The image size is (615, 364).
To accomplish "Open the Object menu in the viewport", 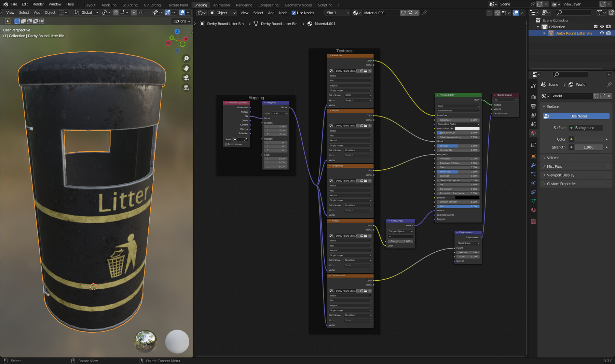I will (x=50, y=12).
